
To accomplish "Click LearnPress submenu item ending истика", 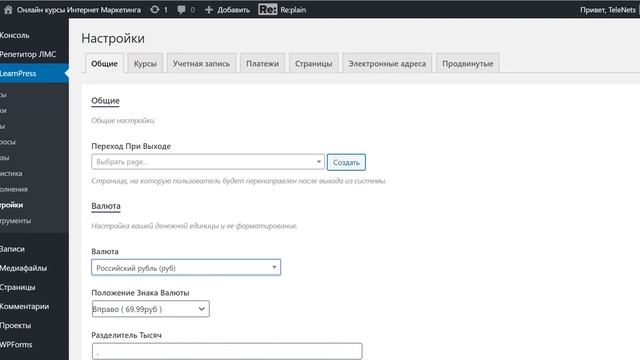I will click(11, 173).
